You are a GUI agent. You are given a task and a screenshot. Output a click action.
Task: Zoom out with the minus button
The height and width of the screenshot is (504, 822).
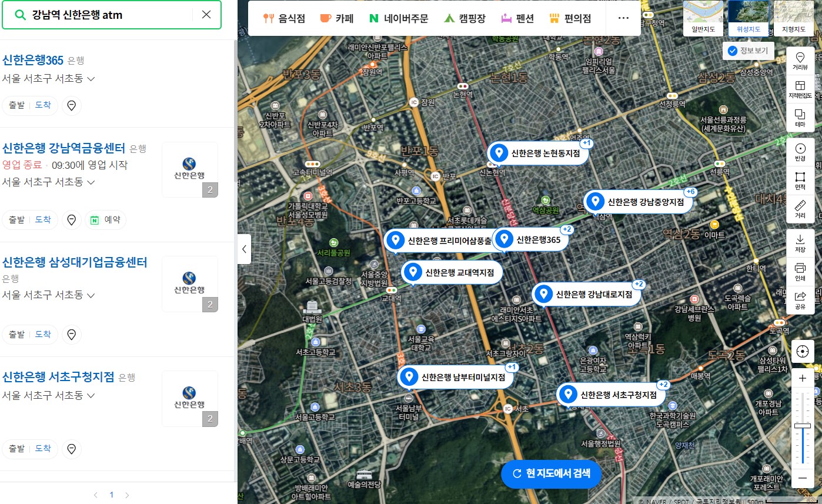[803, 478]
